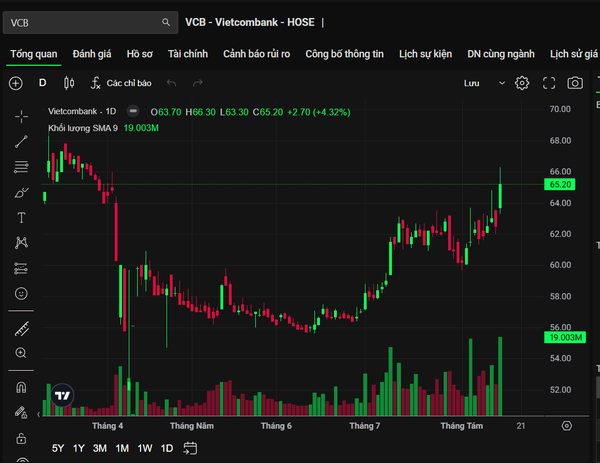
Task: Toggle fullscreen chart mode
Action: click(x=549, y=83)
